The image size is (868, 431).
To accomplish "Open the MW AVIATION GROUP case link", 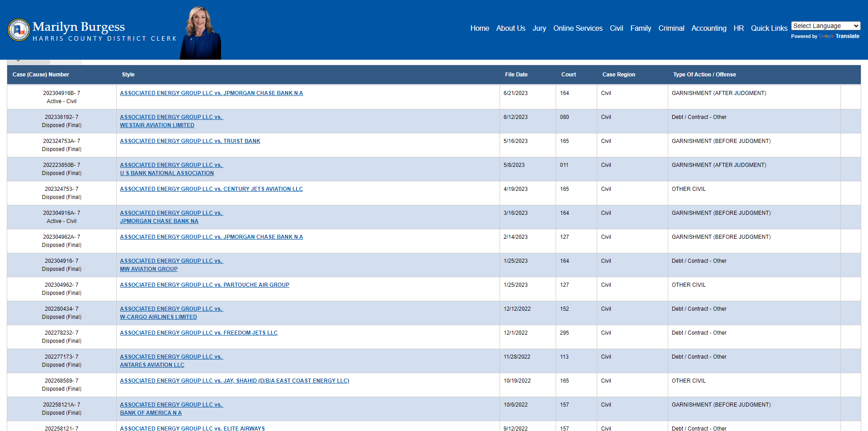I will tap(172, 265).
